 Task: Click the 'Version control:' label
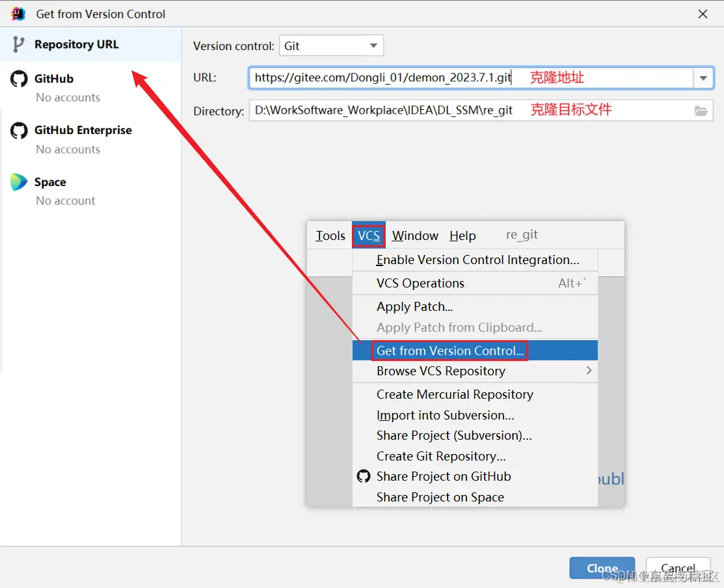234,46
